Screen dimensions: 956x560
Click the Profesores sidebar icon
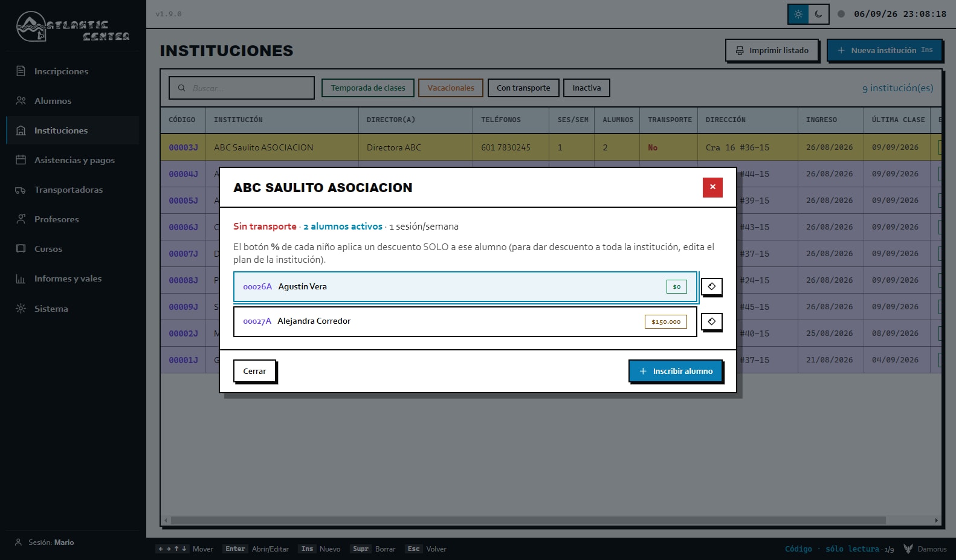[21, 219]
